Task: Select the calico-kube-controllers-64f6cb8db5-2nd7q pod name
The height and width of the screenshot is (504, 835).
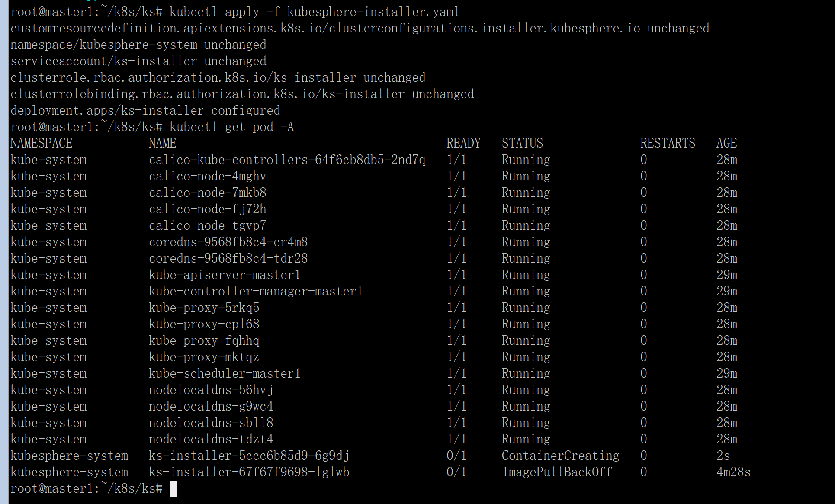Action: tap(287, 160)
